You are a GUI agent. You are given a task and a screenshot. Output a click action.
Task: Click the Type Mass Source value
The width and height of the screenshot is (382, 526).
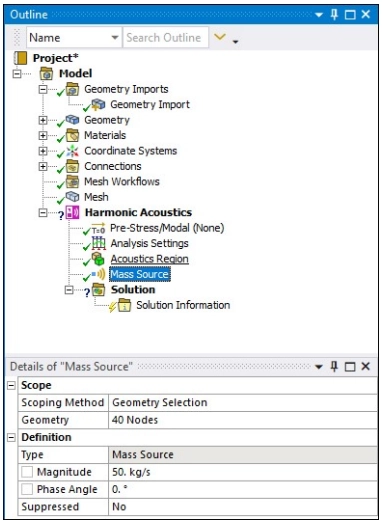[x=243, y=455]
